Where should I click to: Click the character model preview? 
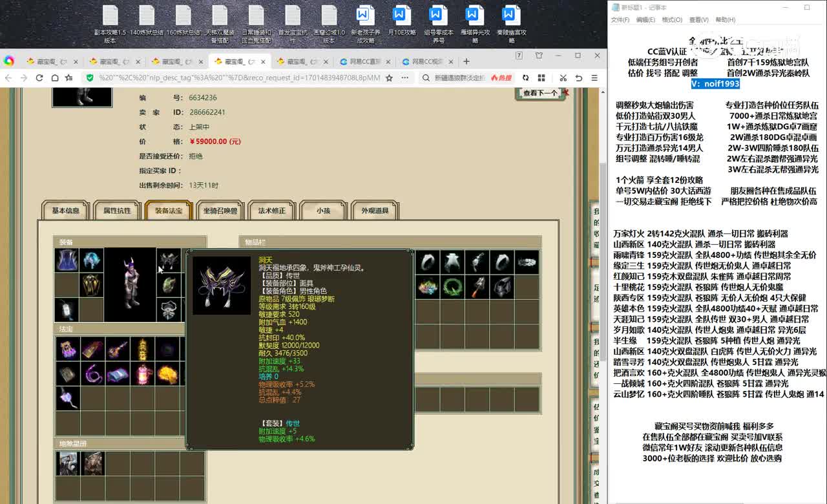coord(130,285)
